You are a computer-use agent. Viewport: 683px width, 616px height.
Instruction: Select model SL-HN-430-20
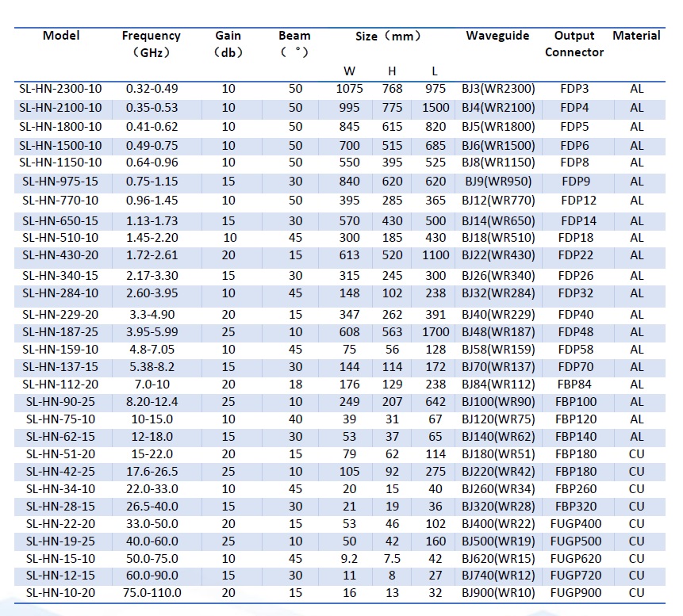60,255
